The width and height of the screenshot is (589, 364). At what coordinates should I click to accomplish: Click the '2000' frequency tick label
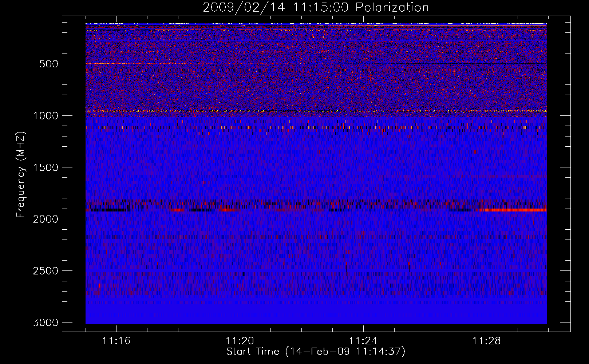click(46, 219)
